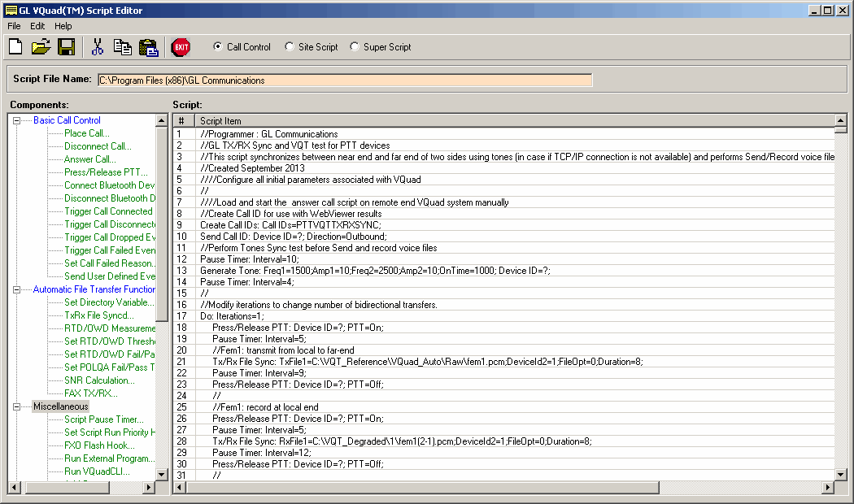The height and width of the screenshot is (504, 854).
Task: Select Set POLQA Fail/Pass component
Action: coord(110,368)
